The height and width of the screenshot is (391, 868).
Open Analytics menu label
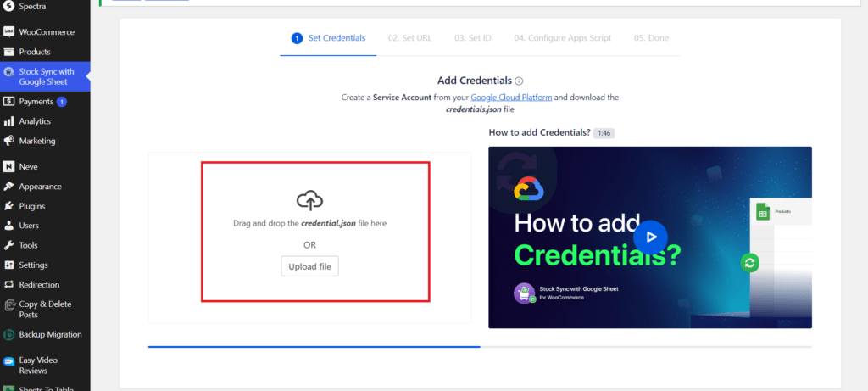click(35, 121)
